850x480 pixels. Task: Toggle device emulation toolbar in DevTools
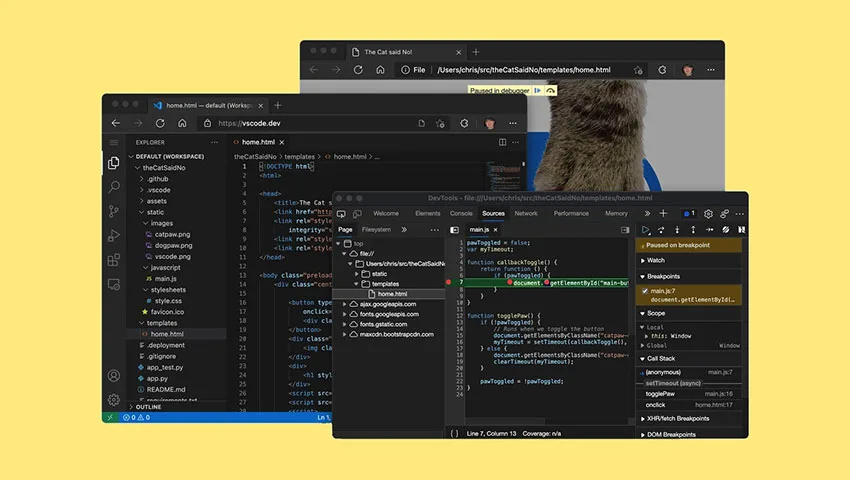coord(357,214)
